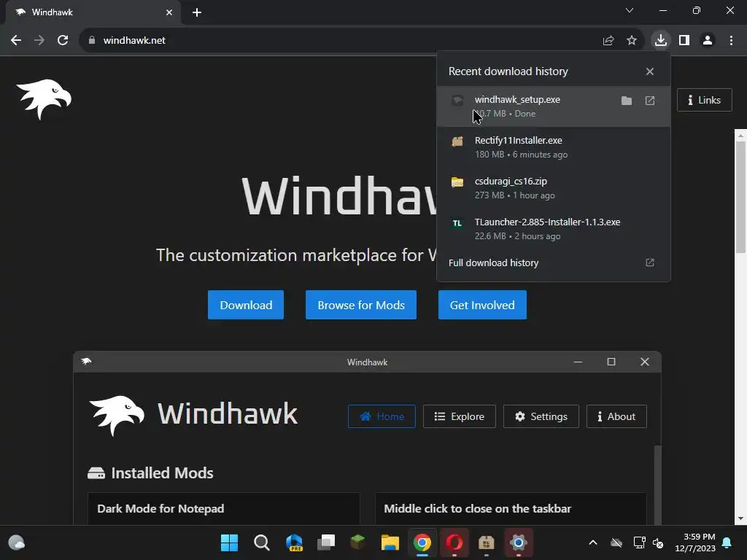Reload the windhawk.net page
Image resolution: width=747 pixels, height=560 pixels.
click(x=63, y=41)
